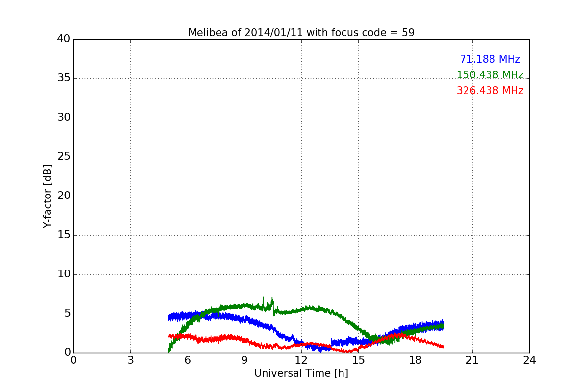
Task: Click the x-axis tick label 15
Action: tap(358, 360)
